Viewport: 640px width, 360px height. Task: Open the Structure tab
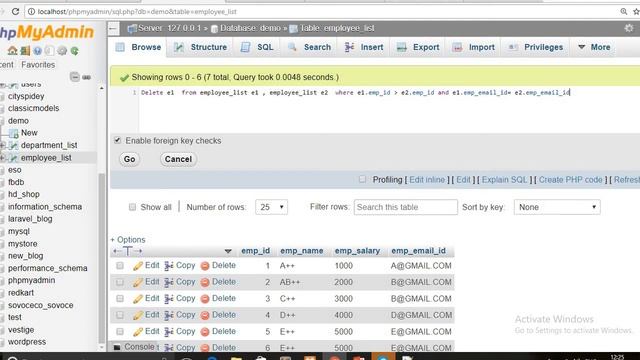point(200,47)
